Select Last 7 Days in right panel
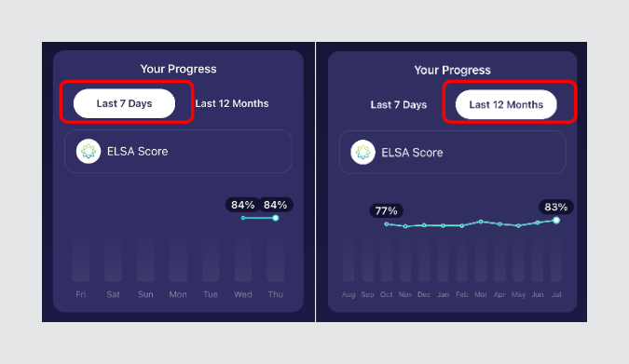629x364 pixels. pyautogui.click(x=398, y=104)
